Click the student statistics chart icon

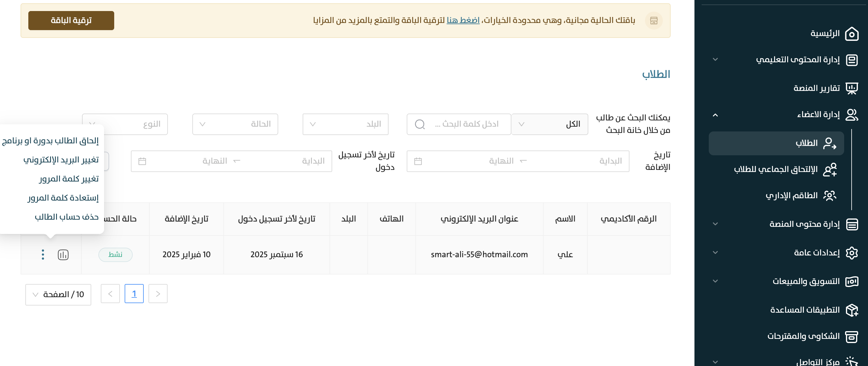click(x=63, y=255)
